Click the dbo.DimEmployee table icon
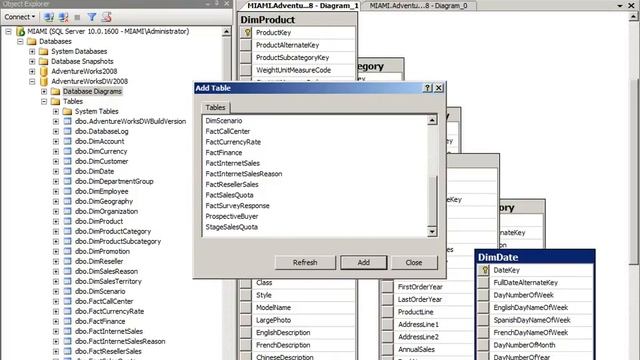640x360 pixels. (67, 191)
